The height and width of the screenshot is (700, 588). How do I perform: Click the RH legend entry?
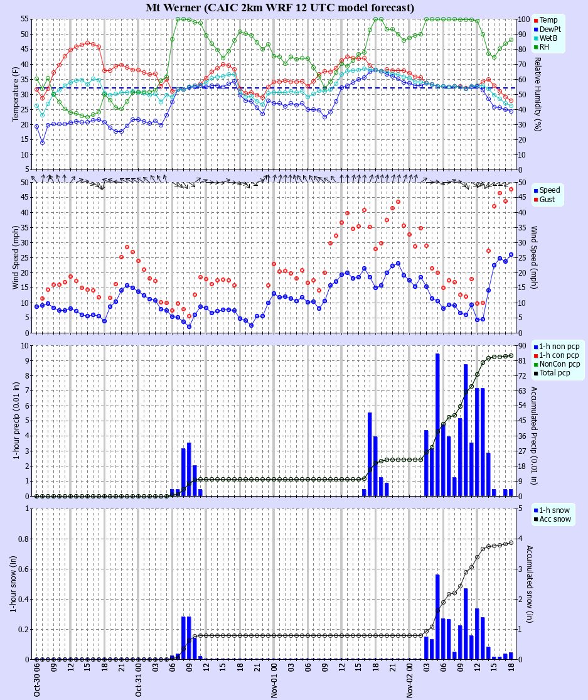[x=542, y=47]
